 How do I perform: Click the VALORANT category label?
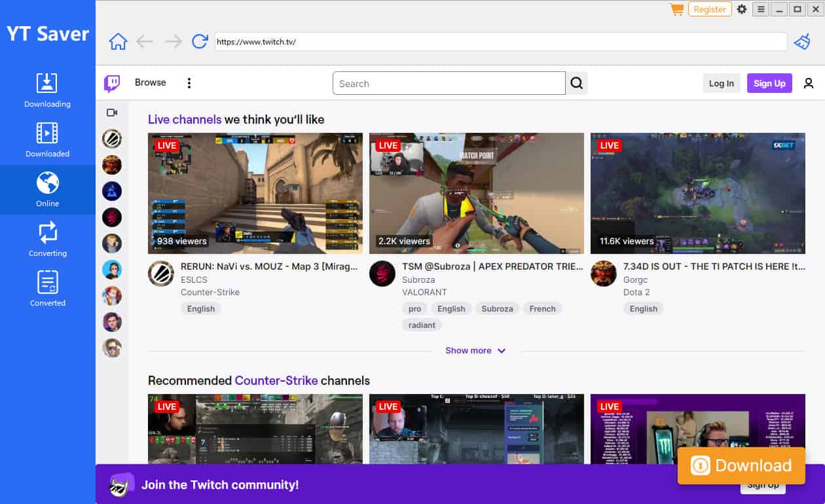[x=424, y=293]
